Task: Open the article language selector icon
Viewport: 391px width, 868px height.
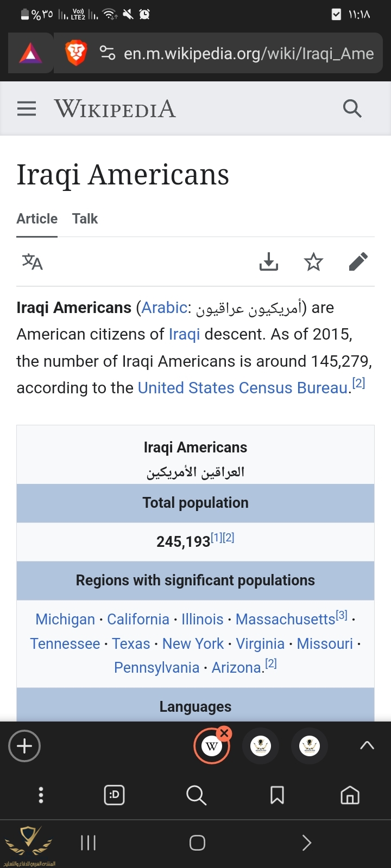Action: [x=32, y=262]
